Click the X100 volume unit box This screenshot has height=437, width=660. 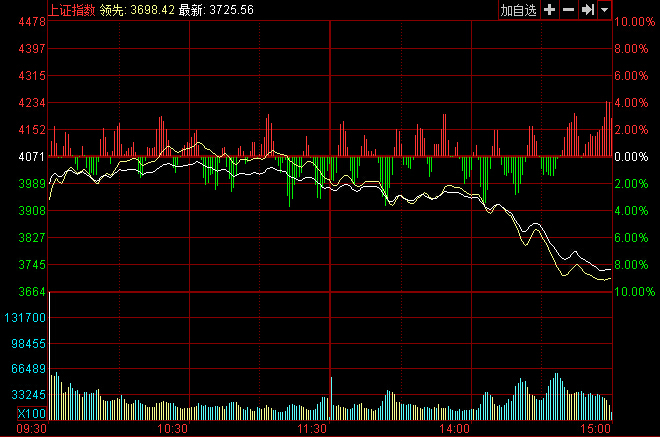click(x=32, y=413)
